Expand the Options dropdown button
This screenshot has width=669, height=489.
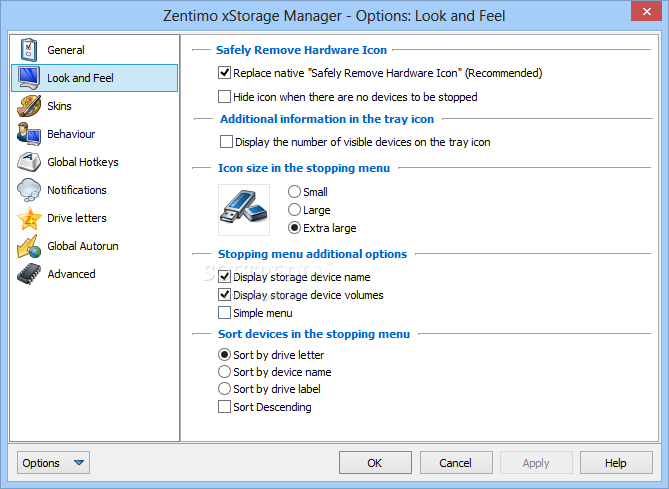pos(53,463)
